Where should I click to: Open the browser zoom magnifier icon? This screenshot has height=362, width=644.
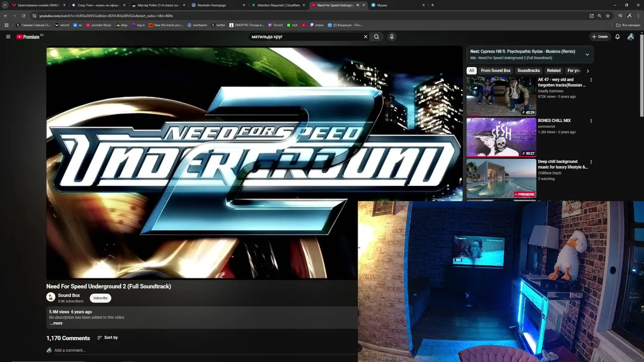click(x=599, y=16)
